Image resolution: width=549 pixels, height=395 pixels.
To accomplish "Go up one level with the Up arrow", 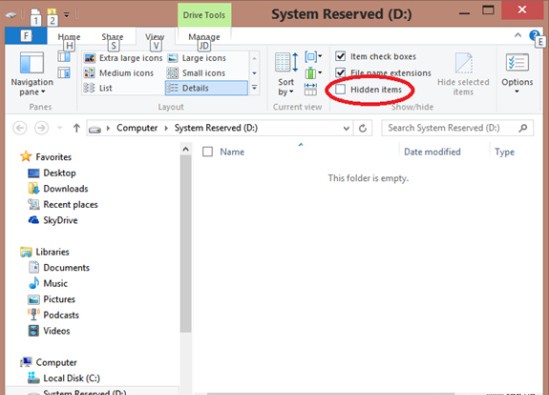I will tap(76, 128).
